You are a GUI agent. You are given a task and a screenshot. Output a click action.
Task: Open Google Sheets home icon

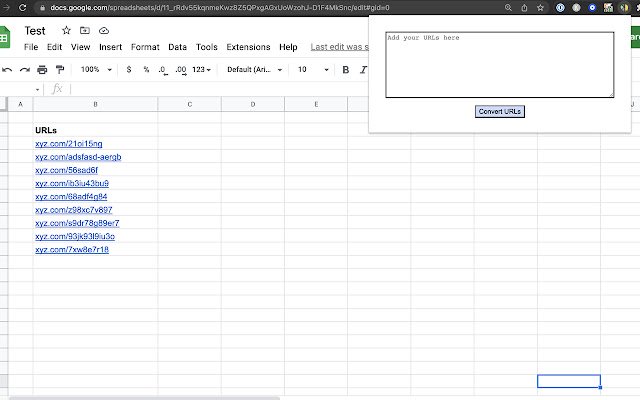(4, 38)
